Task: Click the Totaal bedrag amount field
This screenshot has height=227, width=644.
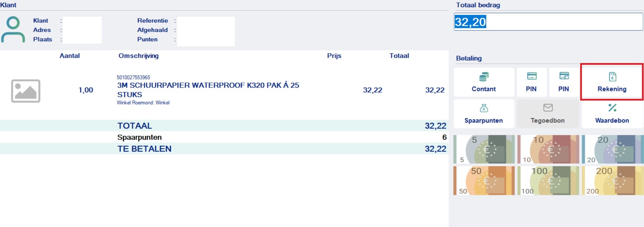Action: (x=548, y=22)
